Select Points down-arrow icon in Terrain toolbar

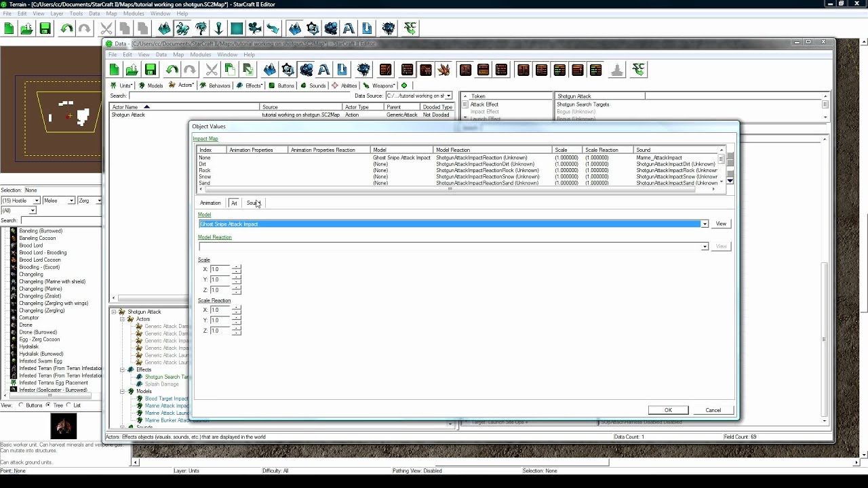218,28
